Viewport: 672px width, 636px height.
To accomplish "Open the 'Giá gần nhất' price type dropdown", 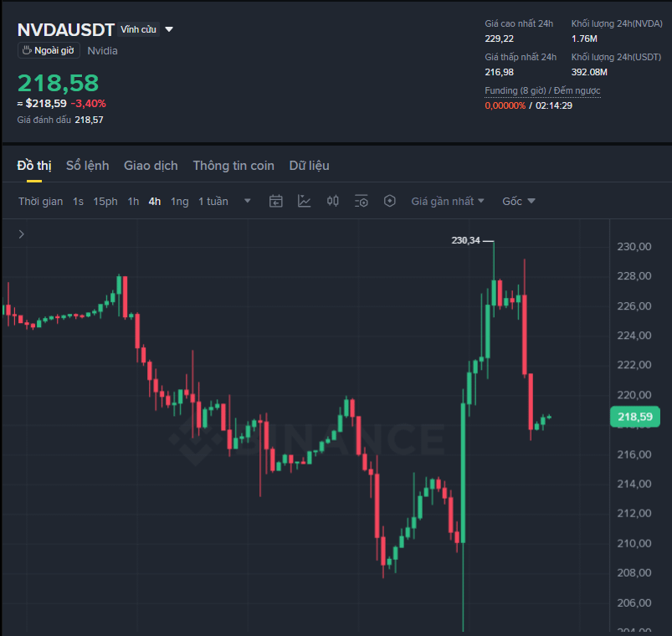I will [x=448, y=201].
